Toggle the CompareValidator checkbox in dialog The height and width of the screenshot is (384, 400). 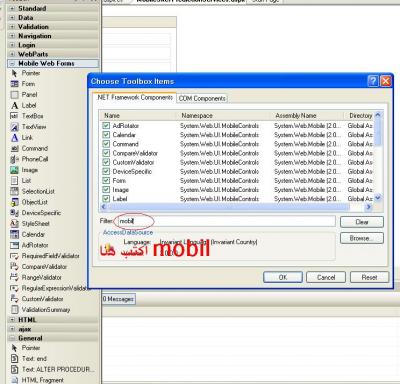click(x=106, y=153)
